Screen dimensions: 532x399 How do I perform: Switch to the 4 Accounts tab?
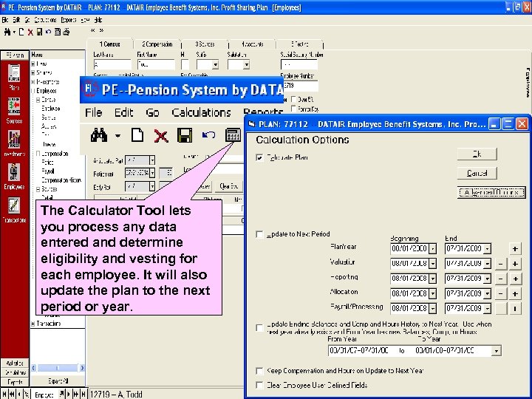253,44
